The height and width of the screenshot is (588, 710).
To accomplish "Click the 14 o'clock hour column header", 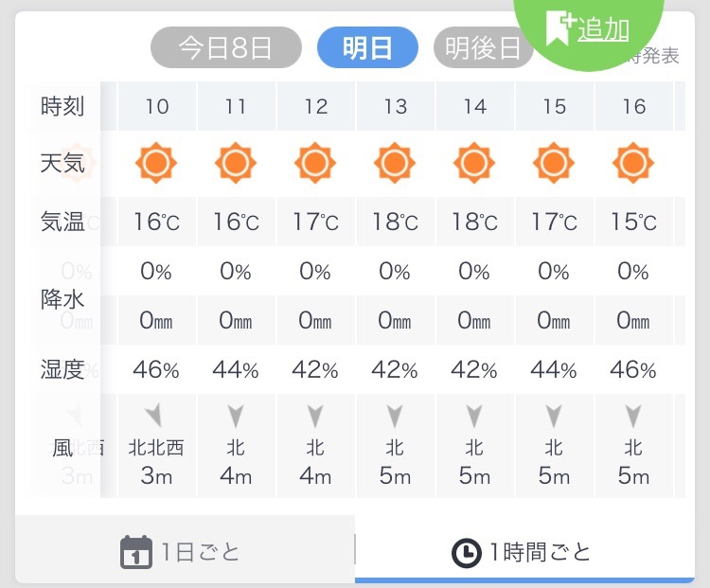I will (474, 106).
